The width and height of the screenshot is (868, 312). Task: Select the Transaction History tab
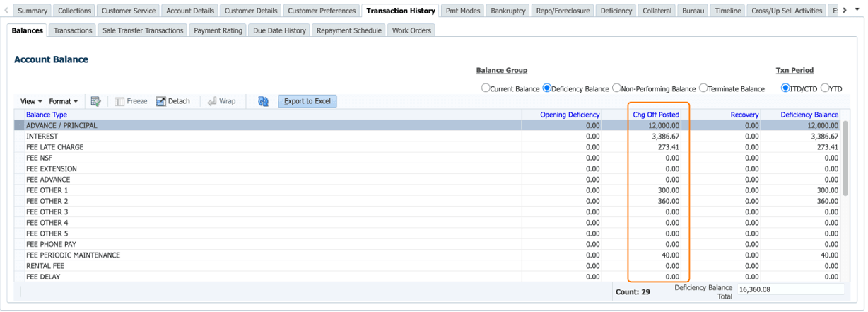coord(401,11)
